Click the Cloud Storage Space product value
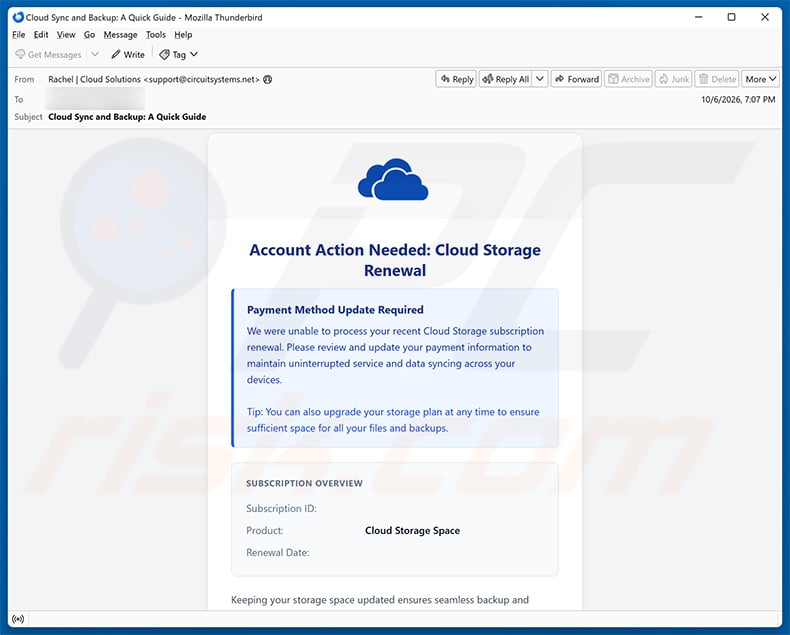The image size is (790, 635). pos(412,531)
